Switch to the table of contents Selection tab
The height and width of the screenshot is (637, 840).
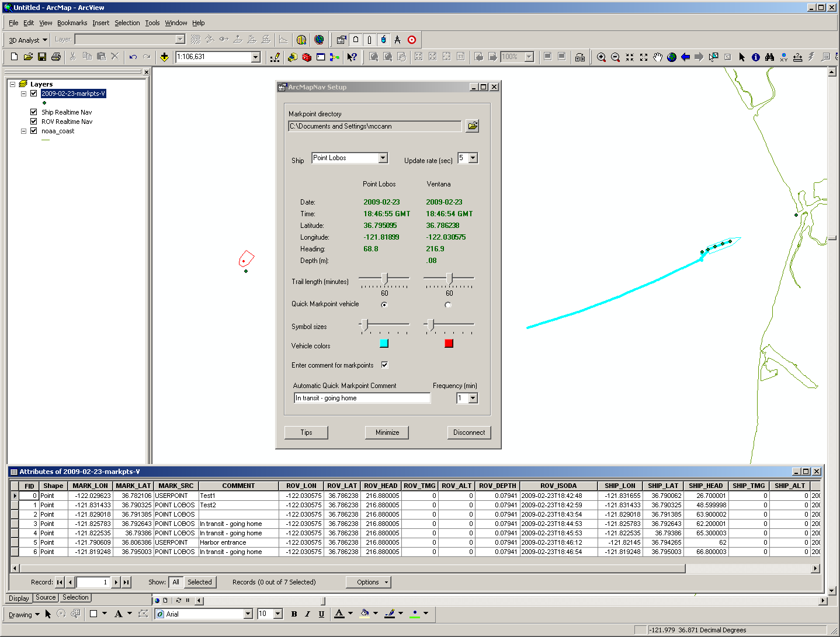(75, 598)
